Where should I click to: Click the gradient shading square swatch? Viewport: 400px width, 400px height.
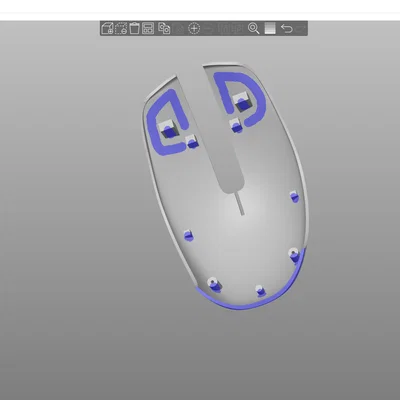click(x=270, y=28)
